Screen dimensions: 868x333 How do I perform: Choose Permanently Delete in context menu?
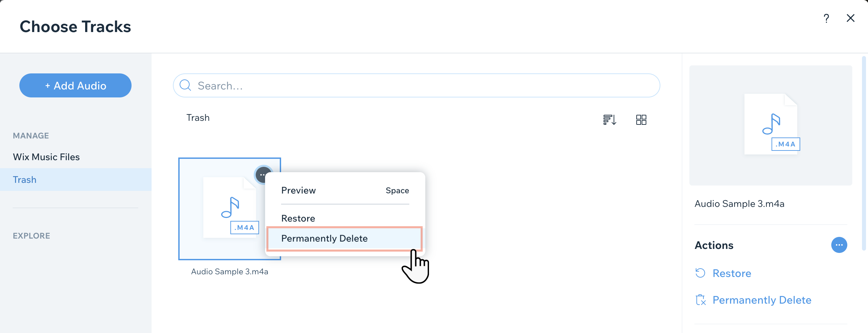345,238
